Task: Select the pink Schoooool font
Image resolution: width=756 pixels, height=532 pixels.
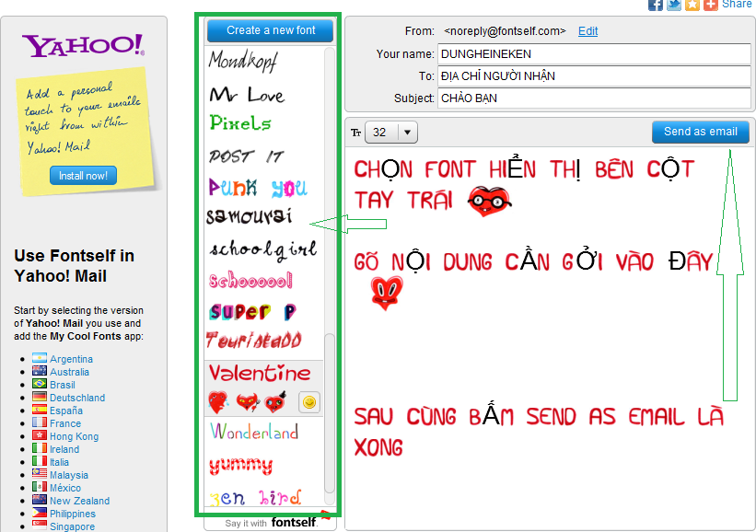Action: pyautogui.click(x=250, y=280)
